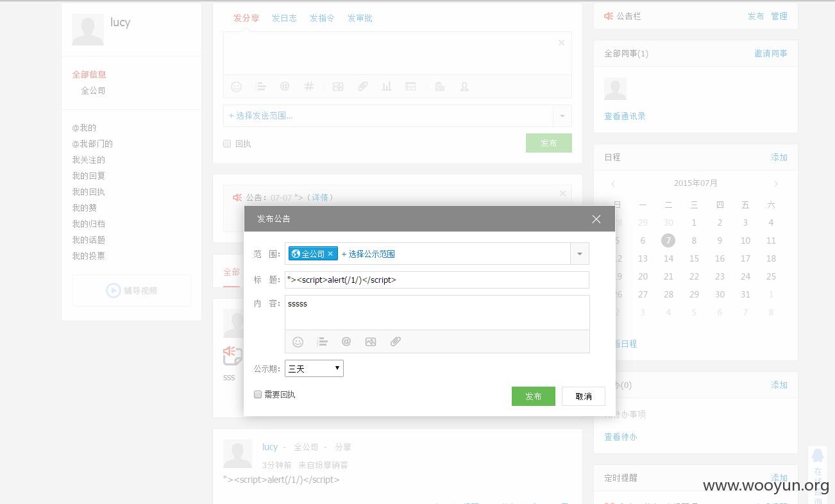
Task: Click @ icon in share toolbar
Action: 285,87
